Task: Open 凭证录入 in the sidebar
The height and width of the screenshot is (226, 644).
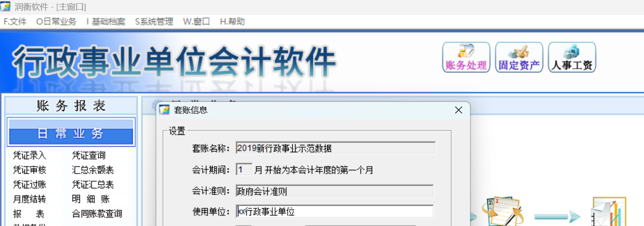Action: (x=30, y=156)
